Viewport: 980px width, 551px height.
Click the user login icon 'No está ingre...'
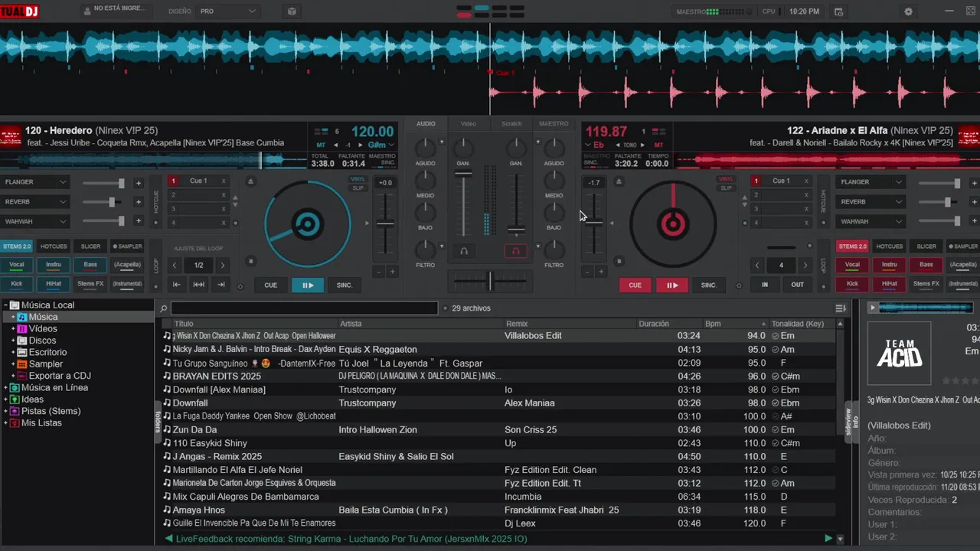87,11
